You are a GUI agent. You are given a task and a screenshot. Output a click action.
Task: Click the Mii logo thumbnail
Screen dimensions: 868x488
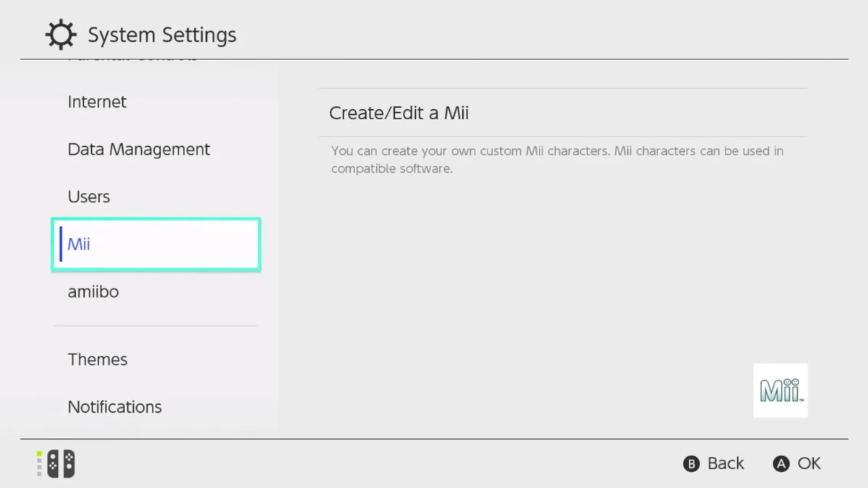click(x=780, y=390)
